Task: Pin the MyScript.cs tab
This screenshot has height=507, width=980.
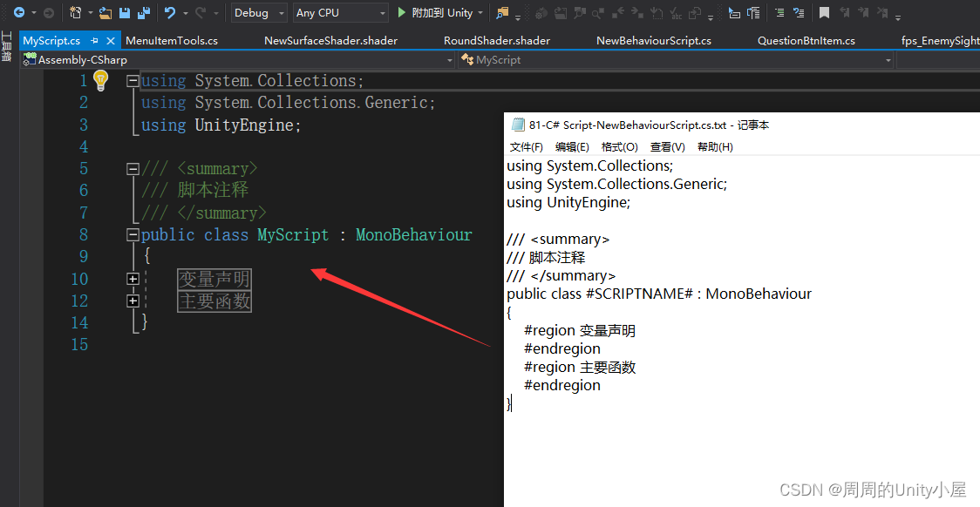Action: 95,41
